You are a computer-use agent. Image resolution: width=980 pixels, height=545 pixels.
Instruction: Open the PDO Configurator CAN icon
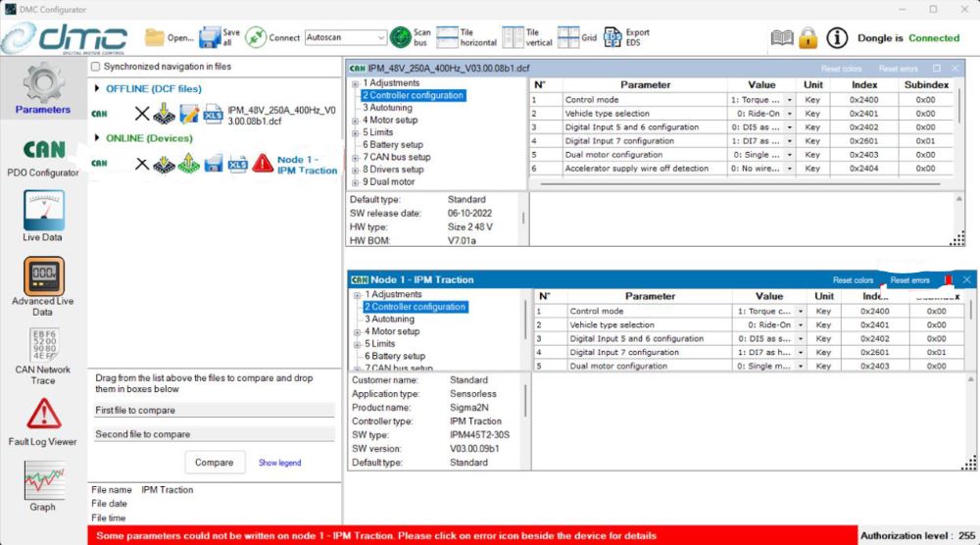point(44,149)
